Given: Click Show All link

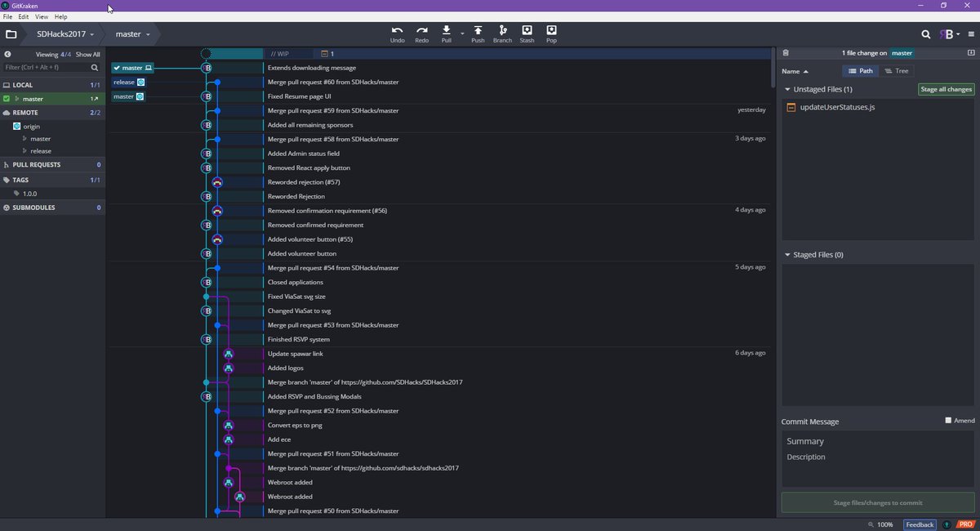Looking at the screenshot, I should tap(88, 55).
